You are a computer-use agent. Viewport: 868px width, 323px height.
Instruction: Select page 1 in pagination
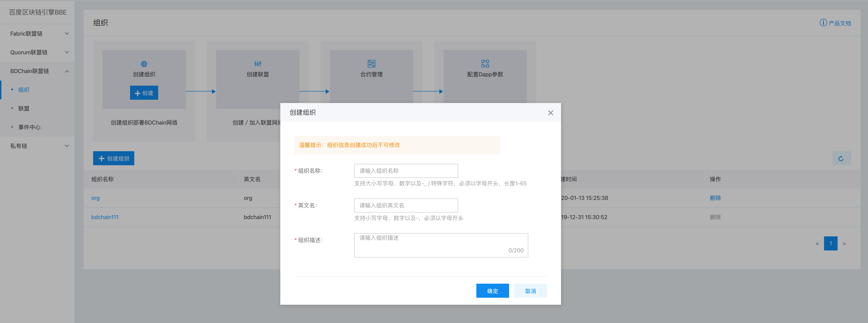831,243
